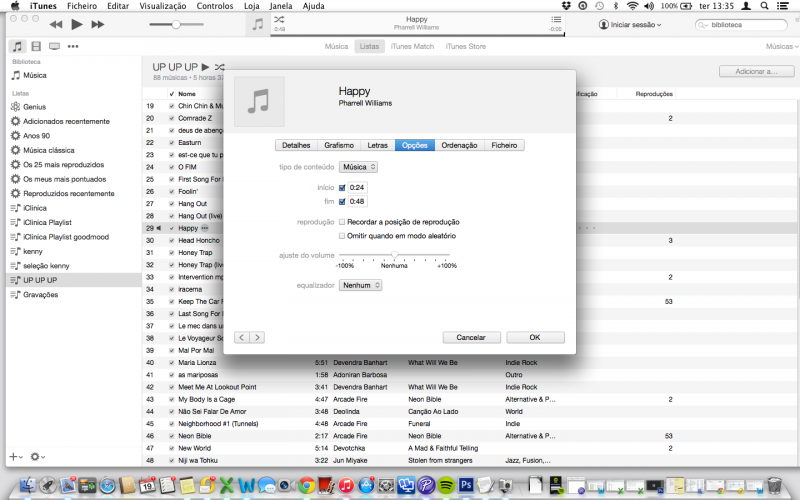This screenshot has width=800, height=500.
Task: Click the biblioteca search field
Action: click(x=742, y=24)
